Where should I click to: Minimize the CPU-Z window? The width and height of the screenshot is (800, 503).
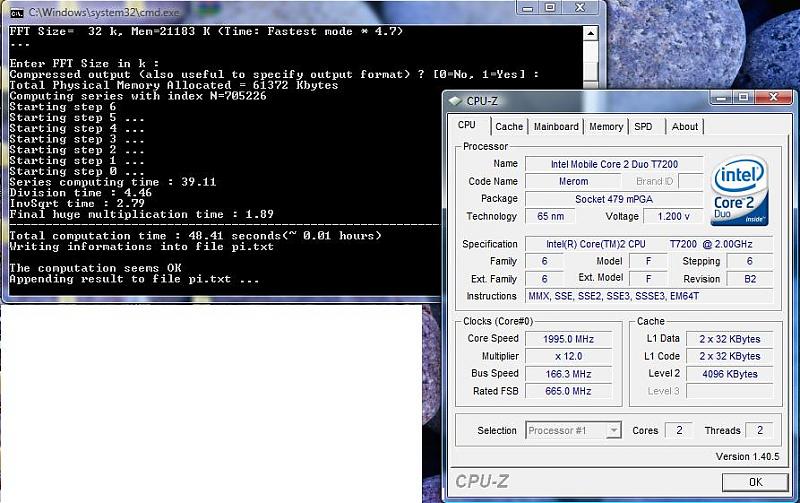[x=722, y=97]
